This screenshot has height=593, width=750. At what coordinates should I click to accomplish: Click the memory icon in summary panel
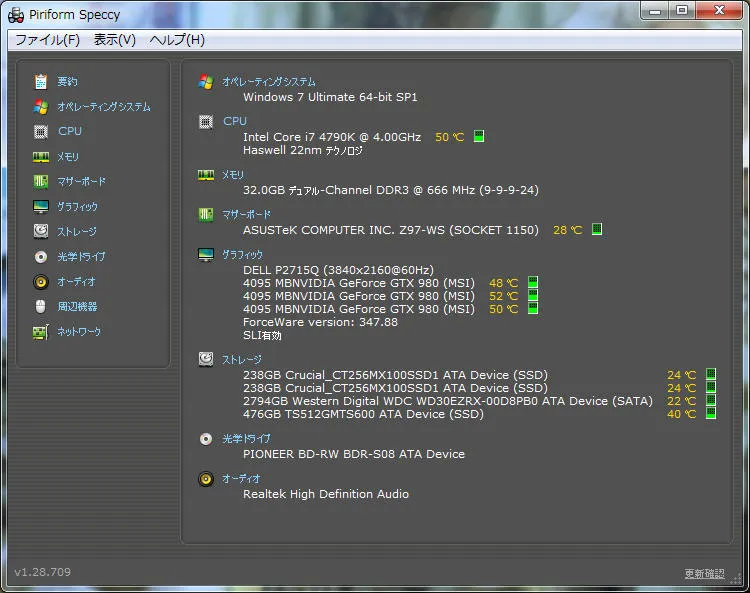tap(206, 176)
